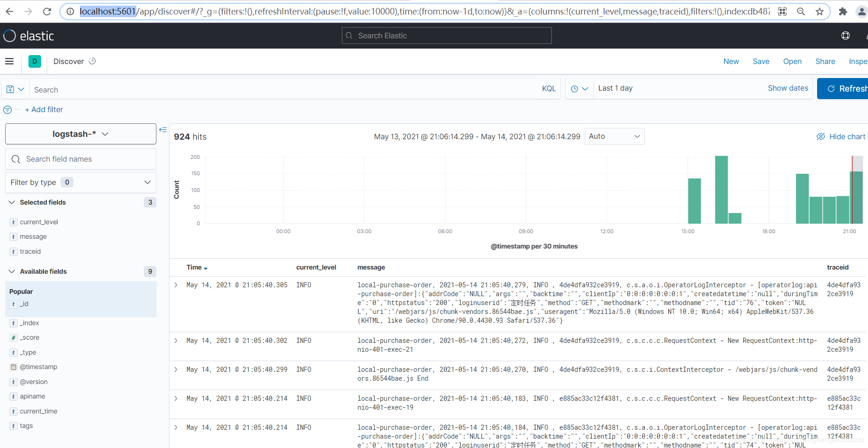The width and height of the screenshot is (868, 448).
Task: Open browser zoom magnifier icon
Action: pos(801,11)
